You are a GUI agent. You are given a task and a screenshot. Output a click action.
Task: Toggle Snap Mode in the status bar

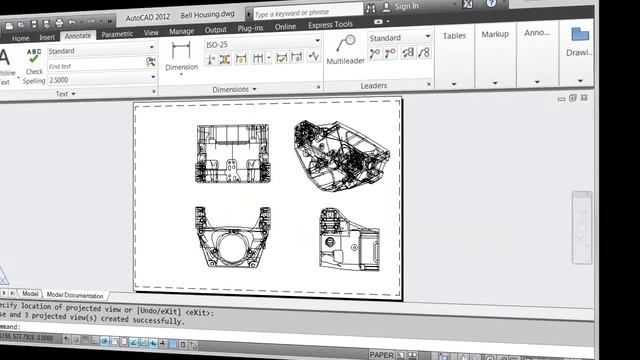point(76,340)
